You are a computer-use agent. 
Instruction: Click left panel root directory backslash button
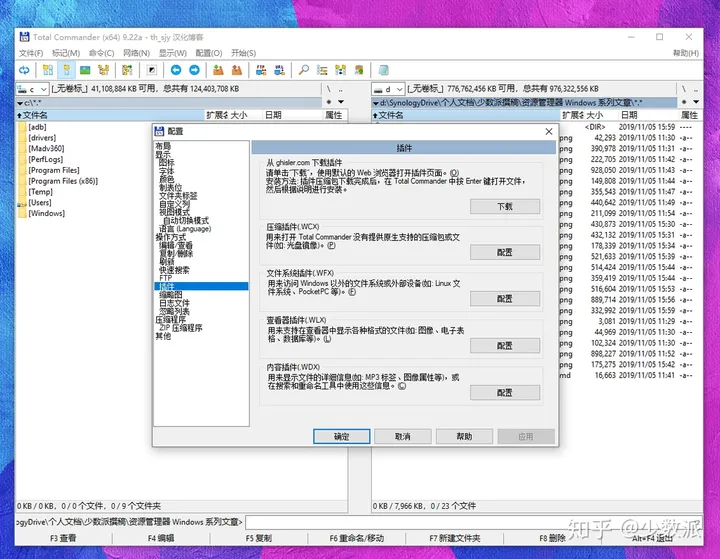pos(328,89)
